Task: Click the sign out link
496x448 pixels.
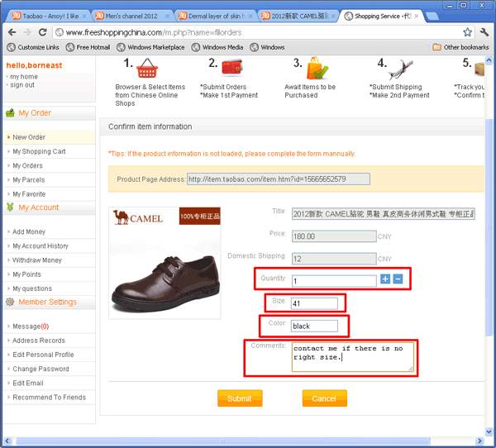Action: 22,85
